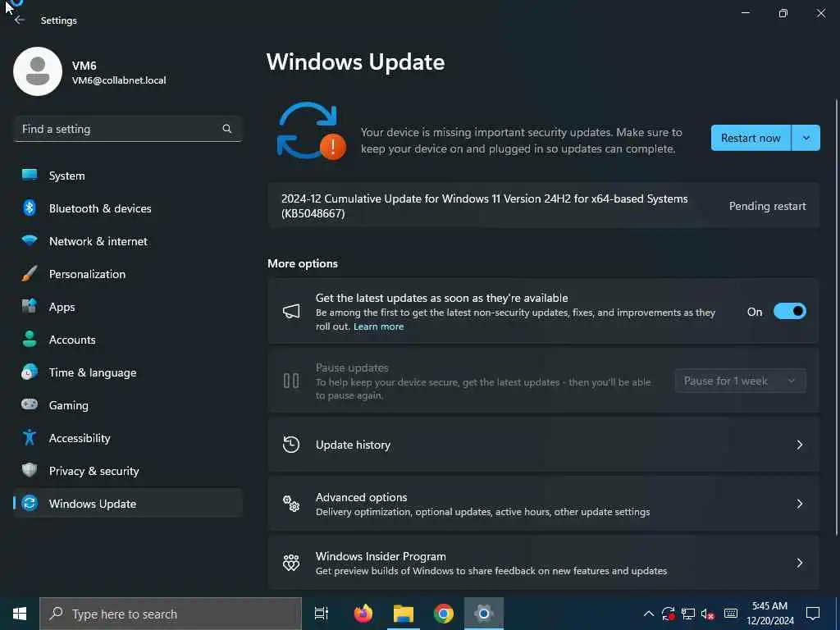
Task: Select Time & language in sidebar
Action: click(128, 372)
